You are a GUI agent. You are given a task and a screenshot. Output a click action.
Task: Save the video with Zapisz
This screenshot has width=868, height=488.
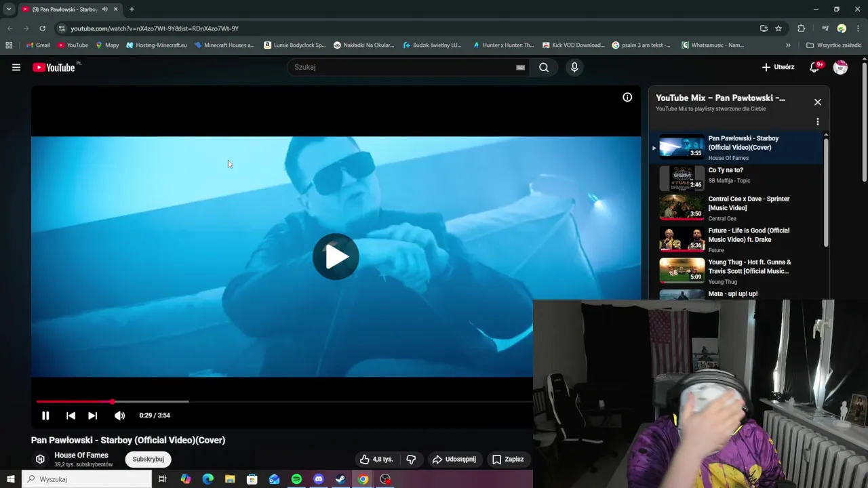point(509,459)
